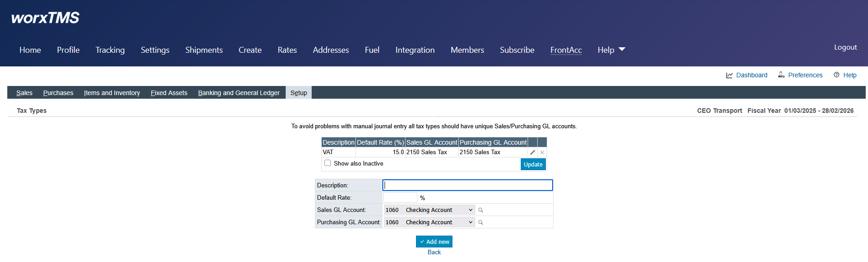Open the Preferences icon link
Viewport: 868px width, 262px height.
(x=781, y=75)
